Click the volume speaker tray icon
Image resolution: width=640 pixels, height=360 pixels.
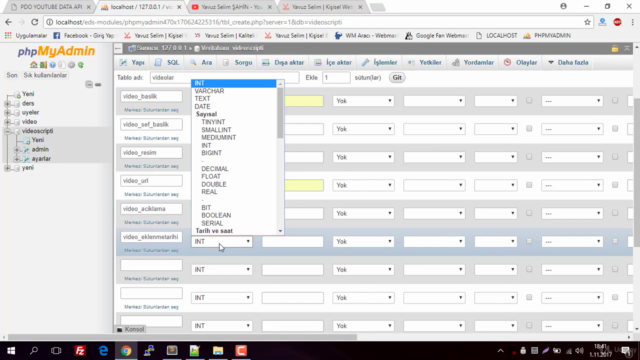[579, 351]
